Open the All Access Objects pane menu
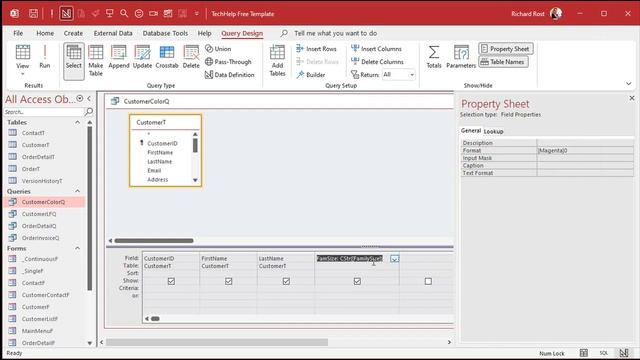Screen dimensions: 640x360 [x=80, y=98]
